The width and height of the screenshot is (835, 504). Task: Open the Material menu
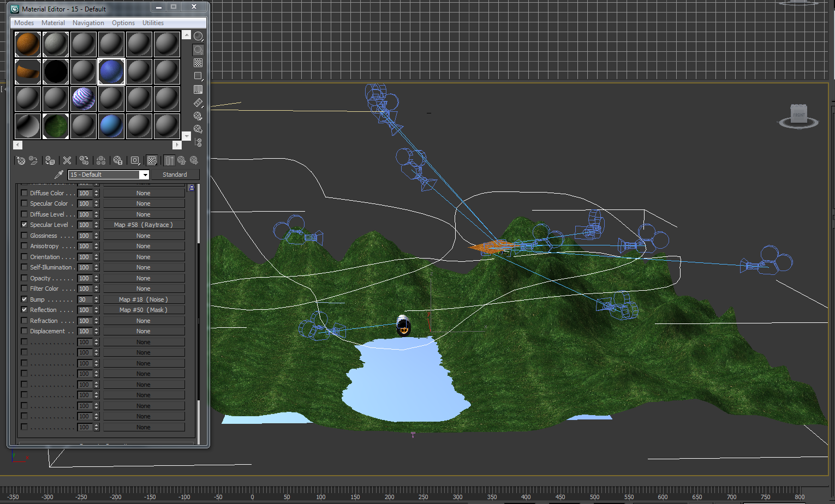[53, 23]
